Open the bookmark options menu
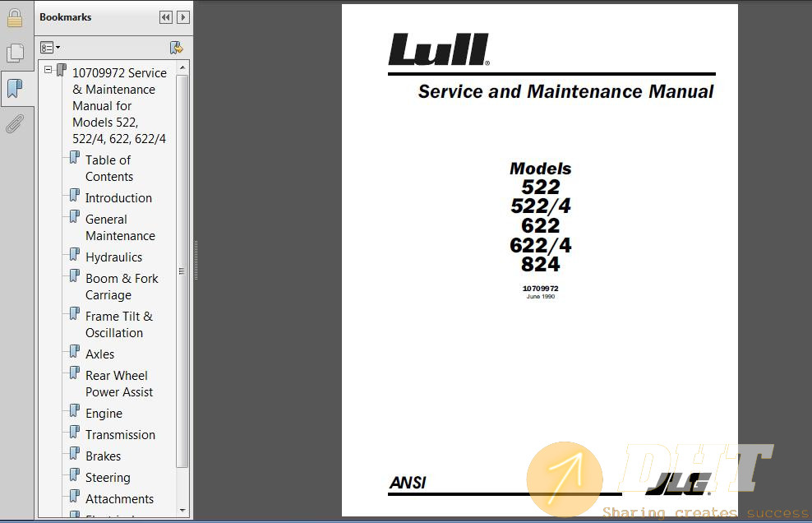The height and width of the screenshot is (523, 812). click(x=49, y=48)
